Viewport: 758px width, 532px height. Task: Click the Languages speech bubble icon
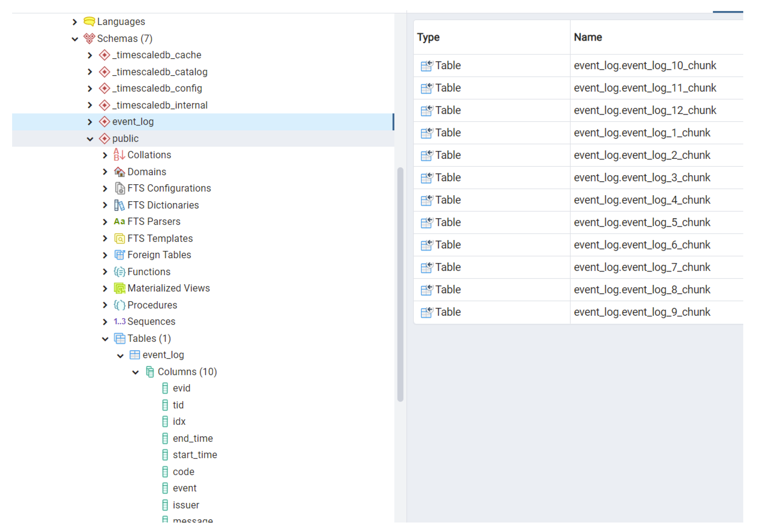[89, 22]
